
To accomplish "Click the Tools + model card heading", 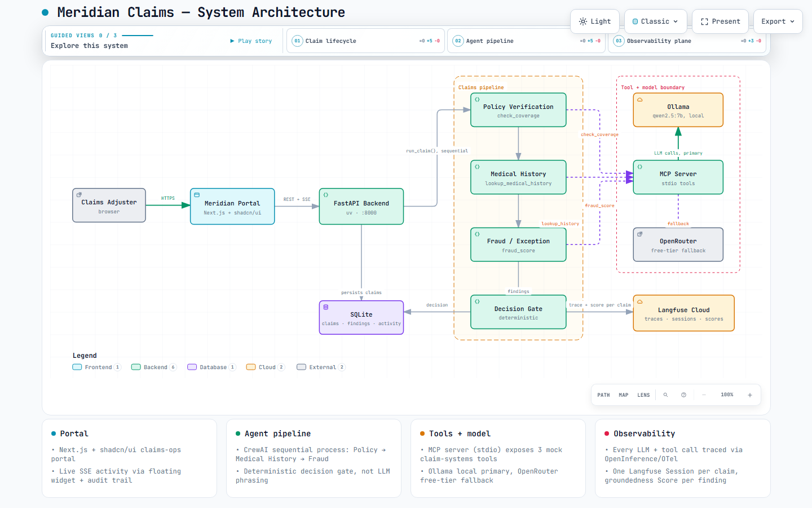I will coord(460,433).
